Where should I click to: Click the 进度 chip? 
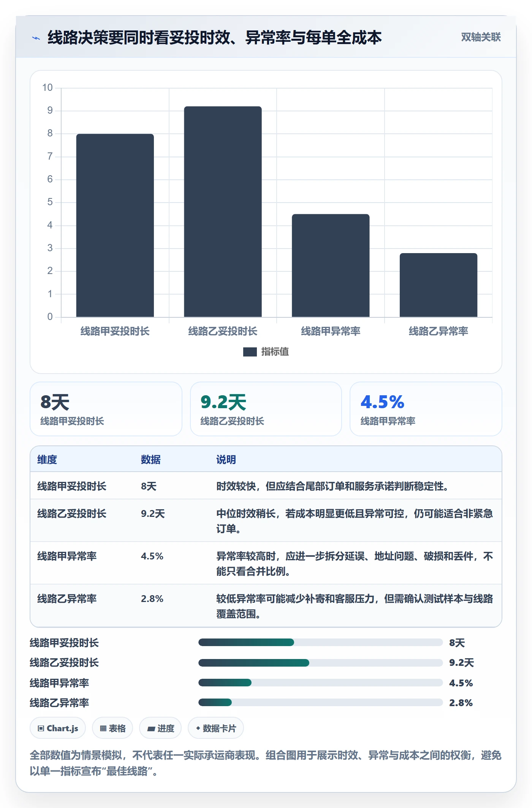pyautogui.click(x=160, y=728)
